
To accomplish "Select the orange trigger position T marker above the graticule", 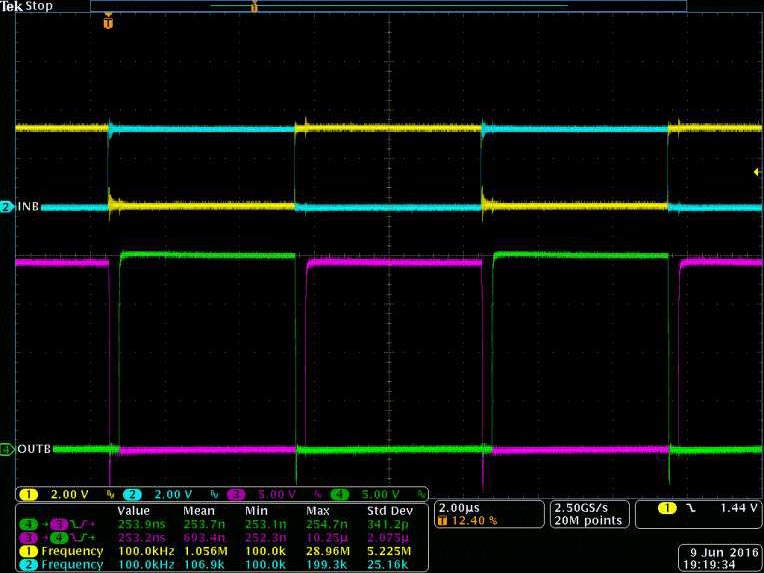I will point(108,22).
